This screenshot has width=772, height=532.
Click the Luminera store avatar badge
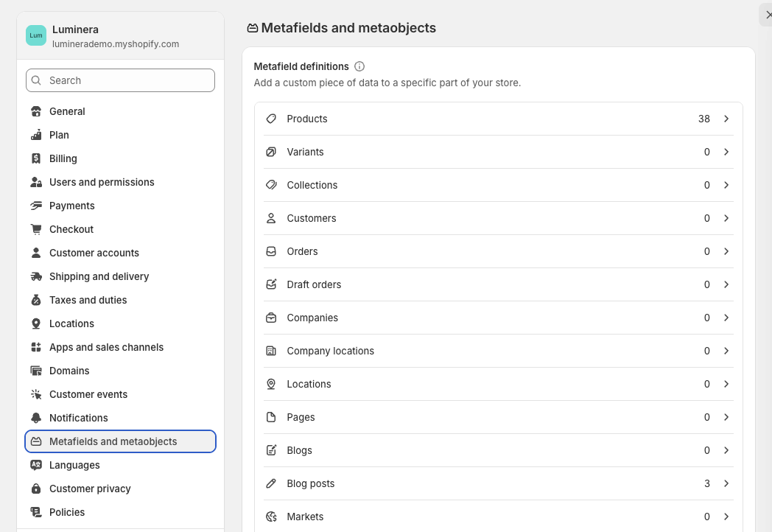(x=35, y=35)
